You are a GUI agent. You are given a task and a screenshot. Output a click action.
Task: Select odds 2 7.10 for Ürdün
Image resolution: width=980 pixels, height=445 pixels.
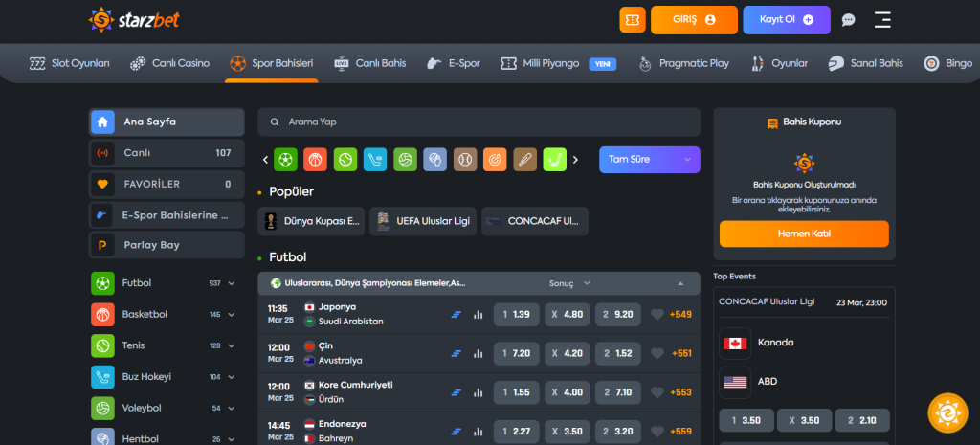618,392
